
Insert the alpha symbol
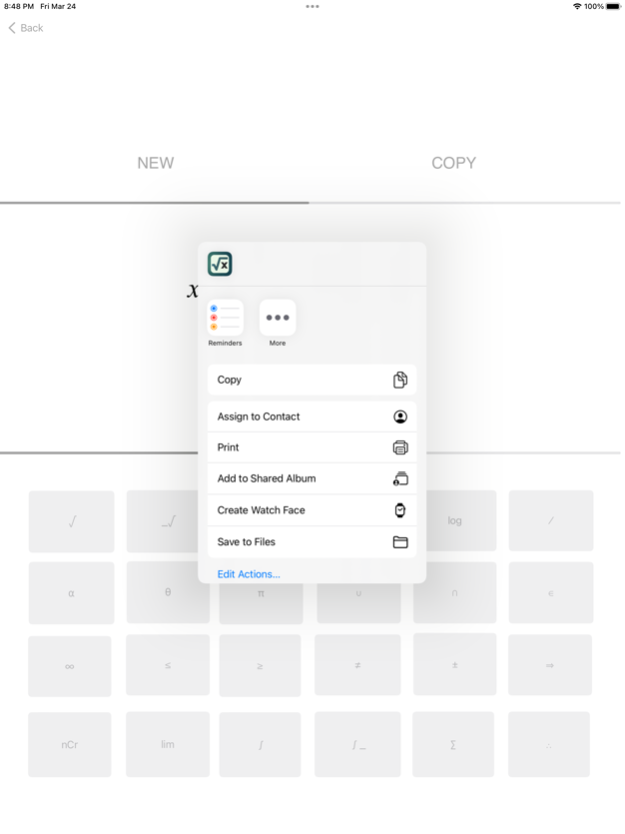[71, 593]
